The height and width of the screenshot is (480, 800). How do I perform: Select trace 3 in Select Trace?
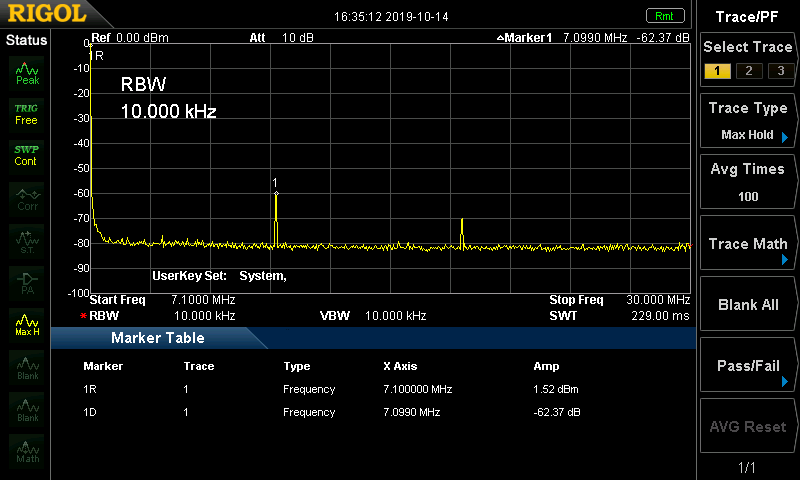777,70
